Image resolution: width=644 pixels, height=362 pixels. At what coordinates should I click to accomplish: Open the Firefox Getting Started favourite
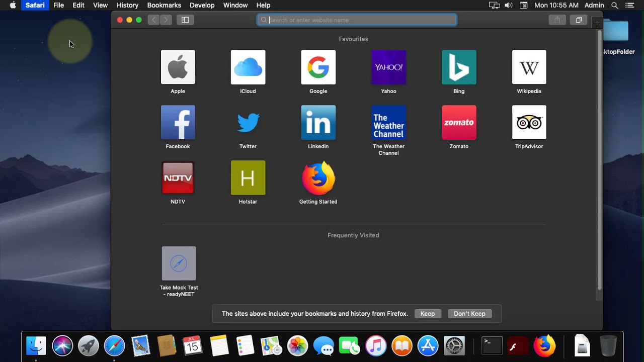click(318, 177)
